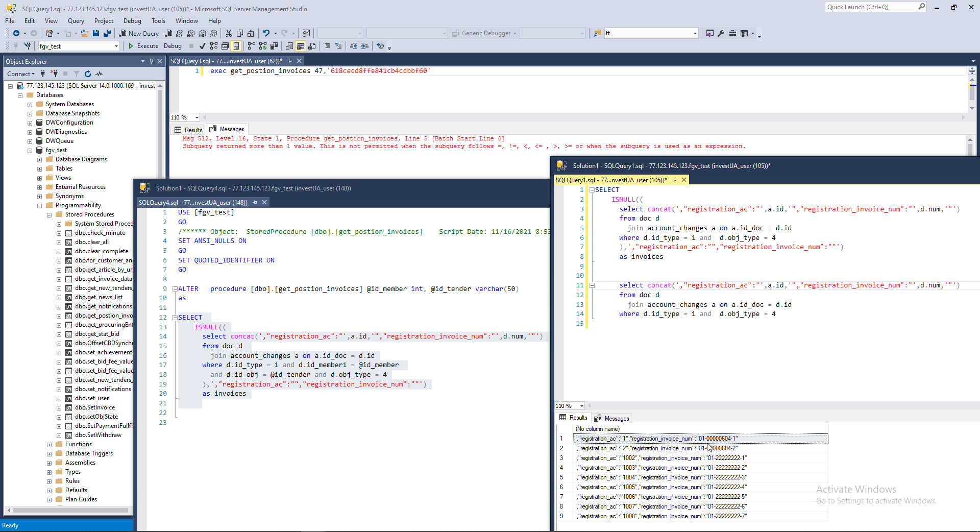Click the wrench Properties icon
980x532 pixels.
(721, 33)
